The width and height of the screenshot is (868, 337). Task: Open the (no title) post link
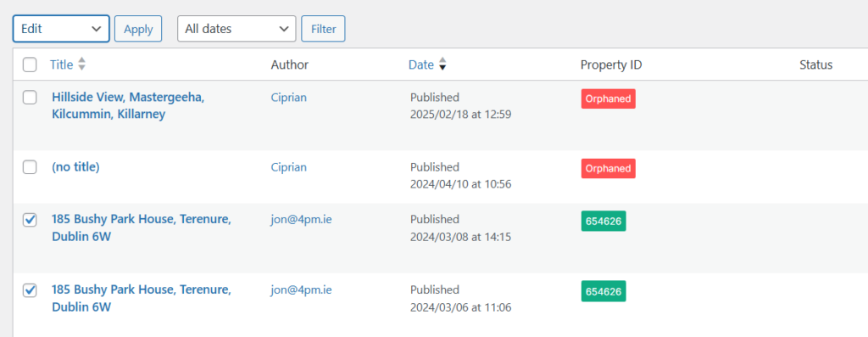(75, 167)
